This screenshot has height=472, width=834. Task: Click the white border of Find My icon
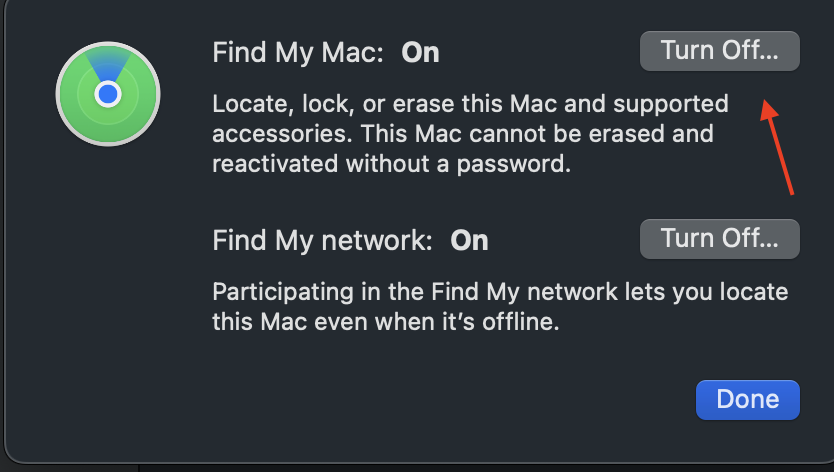59,95
